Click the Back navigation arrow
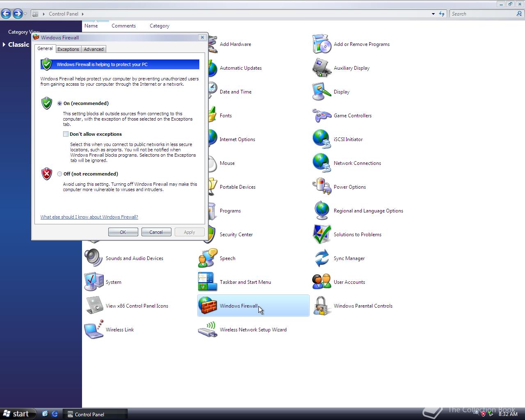The width and height of the screenshot is (525, 420). (6, 14)
